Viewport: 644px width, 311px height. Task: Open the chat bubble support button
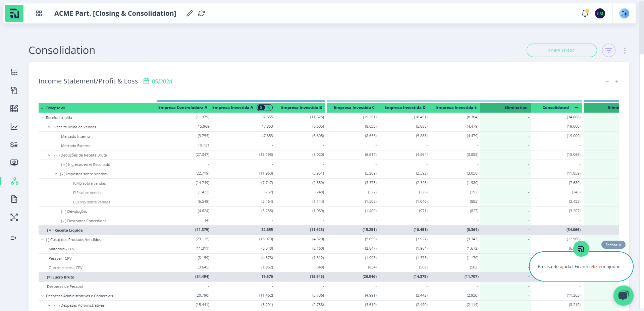(x=623, y=296)
